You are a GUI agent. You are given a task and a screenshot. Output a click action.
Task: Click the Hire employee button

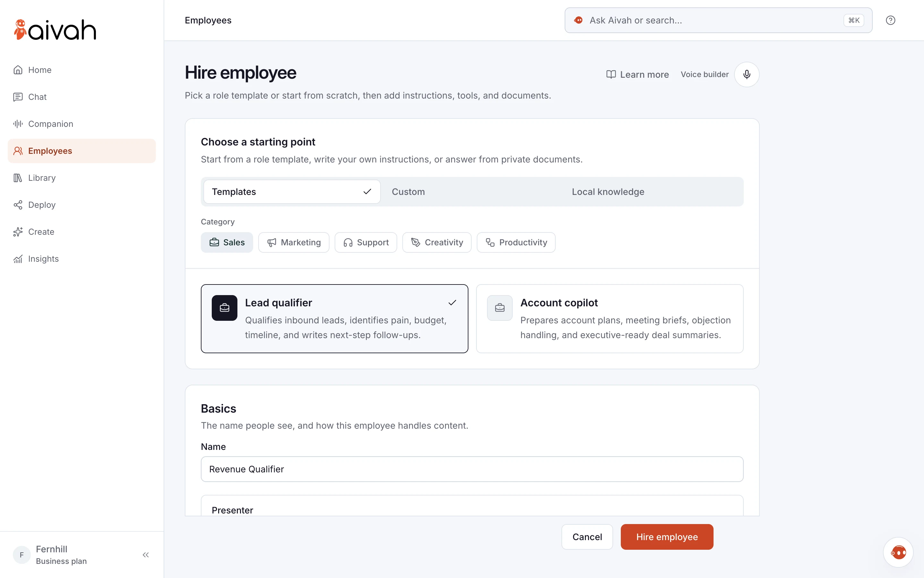(667, 537)
